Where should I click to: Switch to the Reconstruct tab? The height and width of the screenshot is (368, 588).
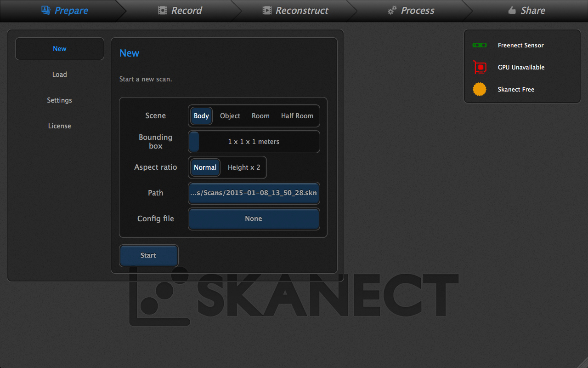click(x=295, y=10)
